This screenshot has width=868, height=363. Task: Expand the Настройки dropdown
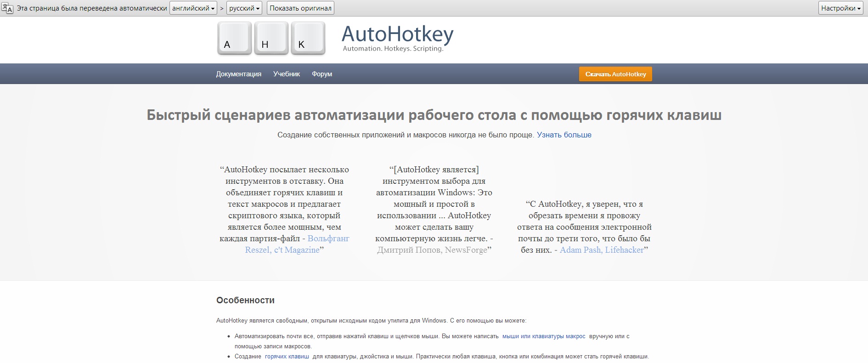pyautogui.click(x=841, y=8)
